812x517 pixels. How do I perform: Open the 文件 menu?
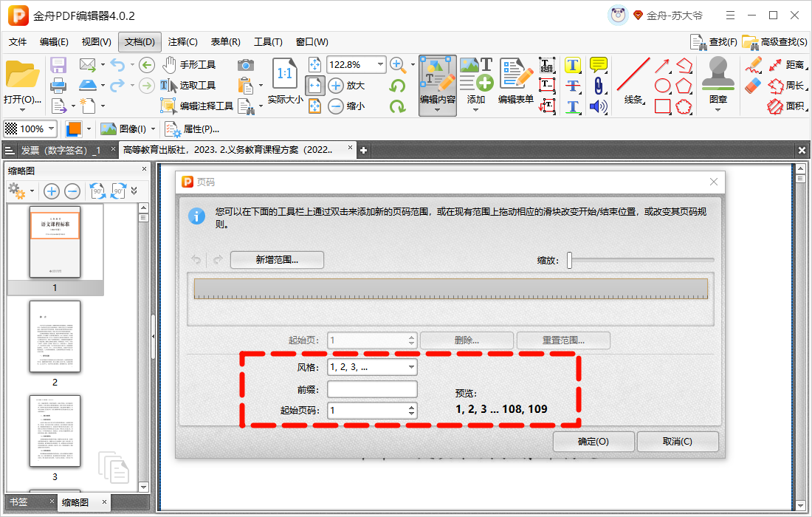tap(18, 42)
